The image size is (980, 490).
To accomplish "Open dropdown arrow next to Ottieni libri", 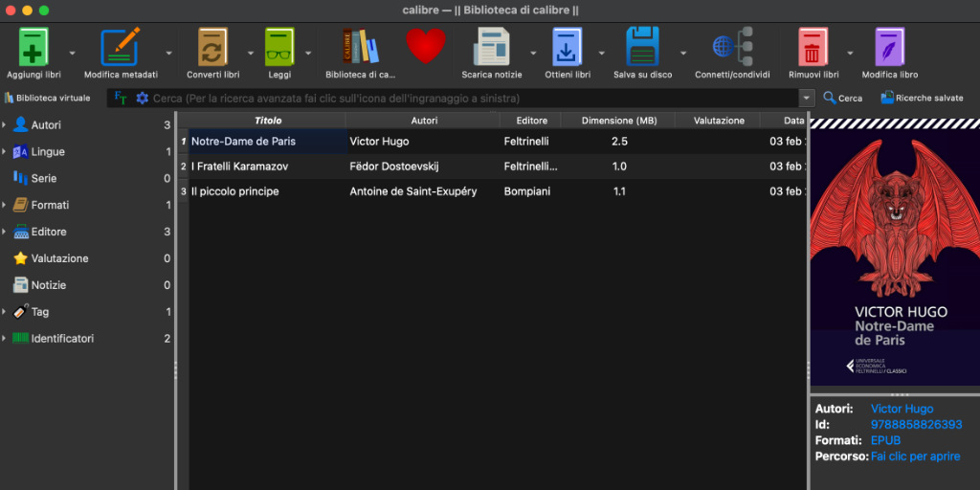I will coord(601,54).
